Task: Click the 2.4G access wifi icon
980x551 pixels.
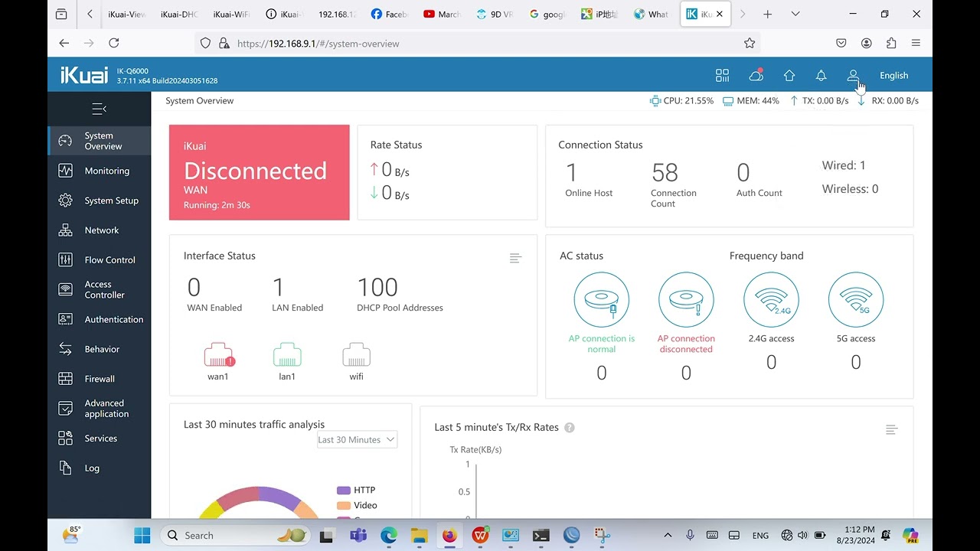Action: [x=771, y=299]
